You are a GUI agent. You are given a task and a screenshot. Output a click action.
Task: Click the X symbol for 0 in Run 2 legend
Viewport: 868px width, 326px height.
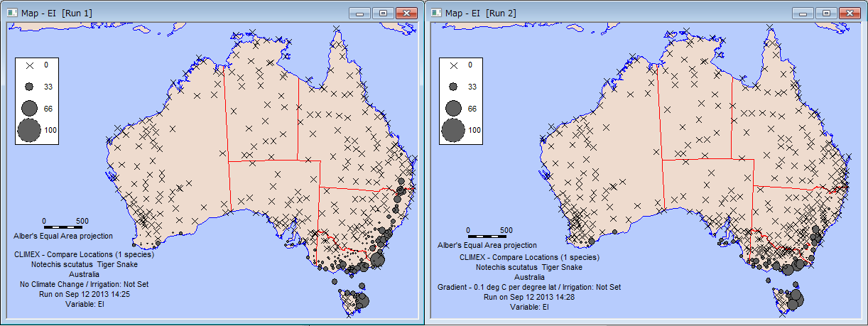point(453,65)
